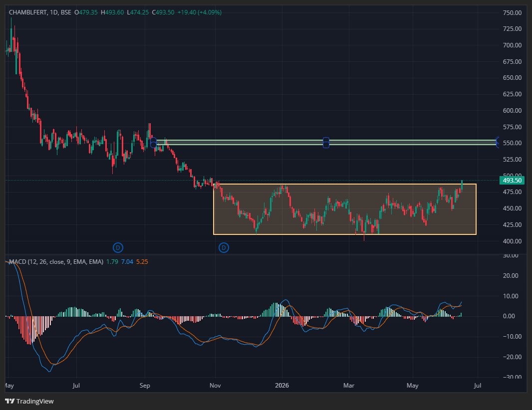The image size is (532, 410).
Task: Click the TradingView logo
Action: (29, 401)
